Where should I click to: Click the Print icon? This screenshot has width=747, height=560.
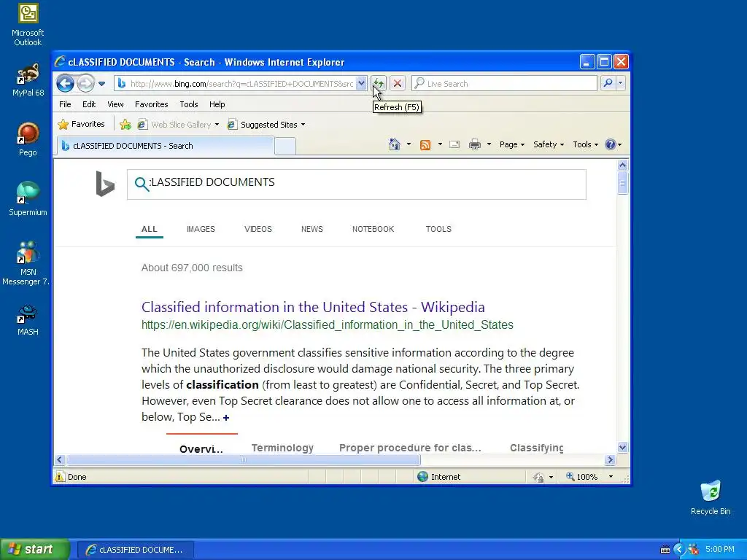(x=475, y=144)
